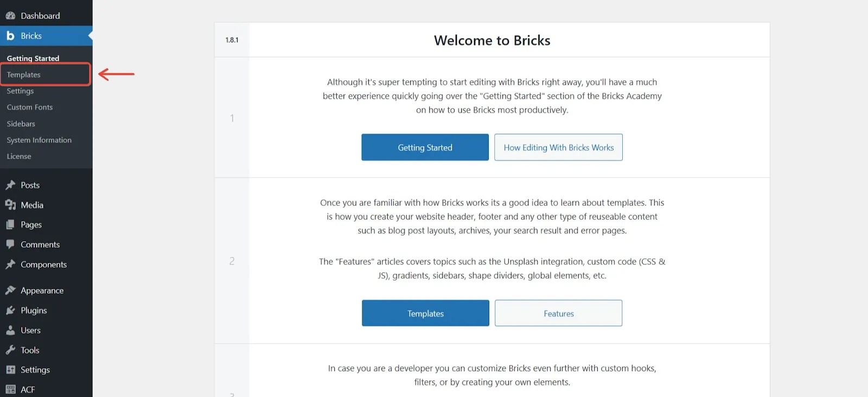
Task: Click the blue Templates button
Action: (425, 313)
